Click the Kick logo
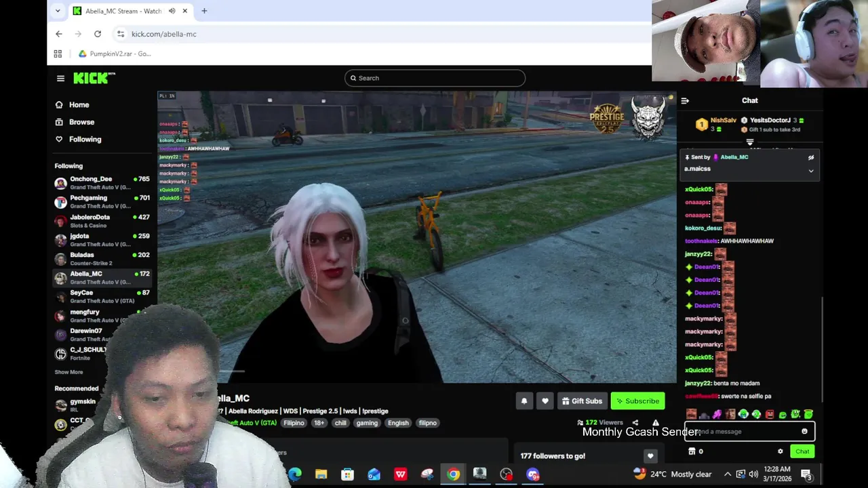The image size is (868, 488). pyautogui.click(x=94, y=78)
